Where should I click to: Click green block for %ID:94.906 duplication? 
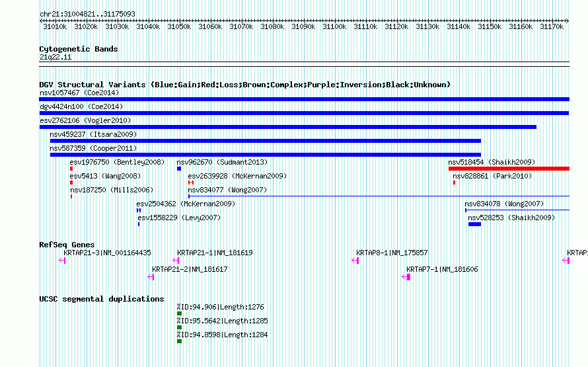click(x=179, y=313)
